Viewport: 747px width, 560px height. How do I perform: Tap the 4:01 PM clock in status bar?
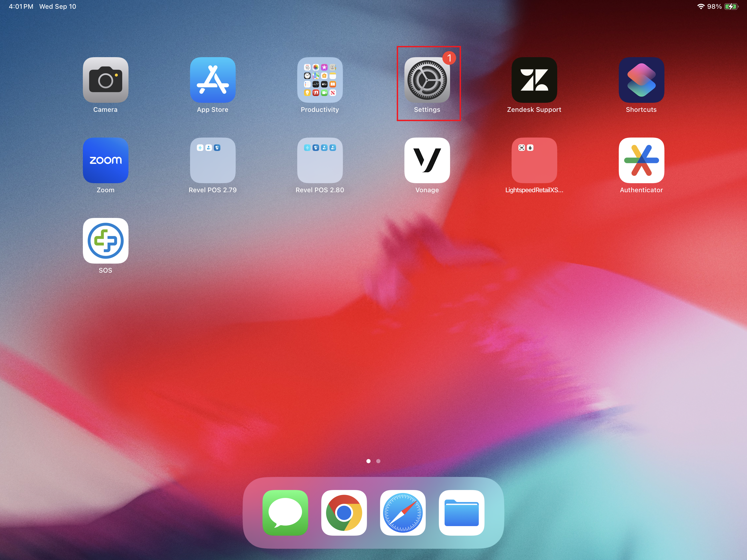[21, 6]
